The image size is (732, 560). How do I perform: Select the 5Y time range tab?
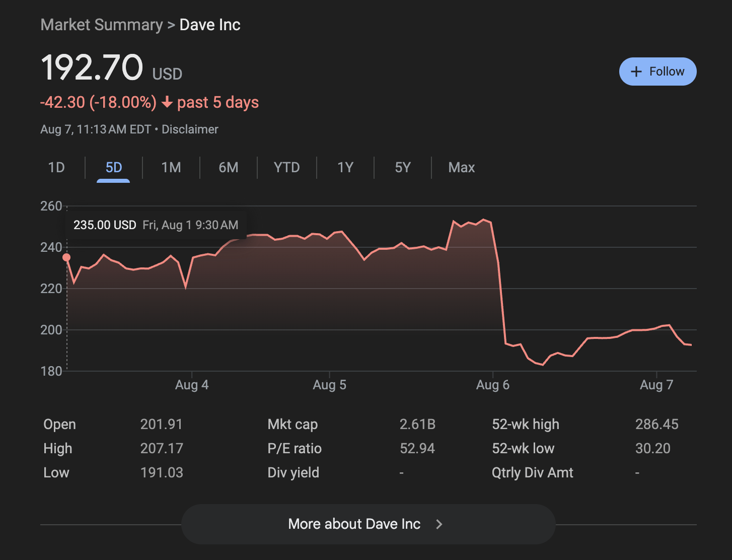point(403,167)
